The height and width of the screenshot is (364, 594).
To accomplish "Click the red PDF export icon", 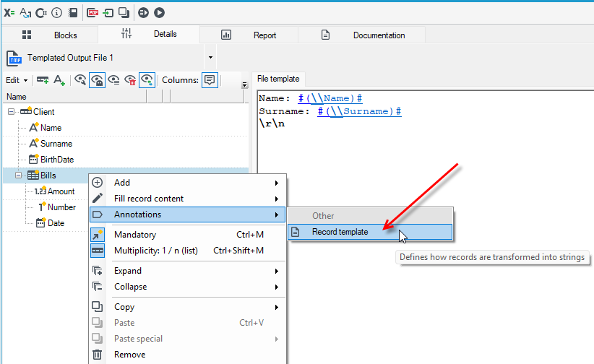I will [92, 13].
